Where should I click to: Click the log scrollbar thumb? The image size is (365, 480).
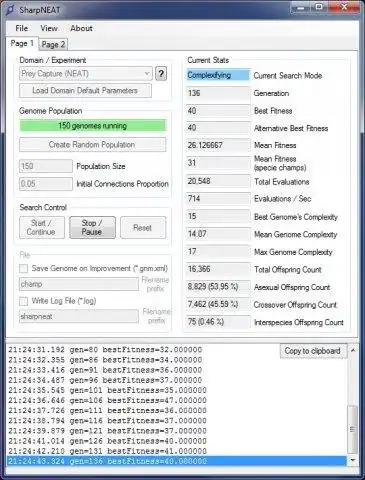[353, 429]
